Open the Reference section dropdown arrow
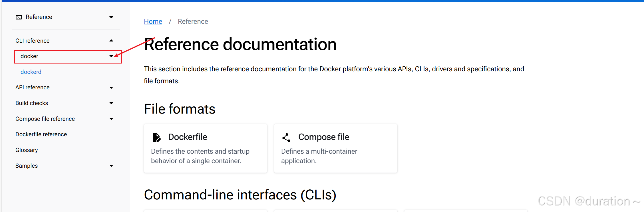Image resolution: width=644 pixels, height=212 pixels. click(111, 17)
